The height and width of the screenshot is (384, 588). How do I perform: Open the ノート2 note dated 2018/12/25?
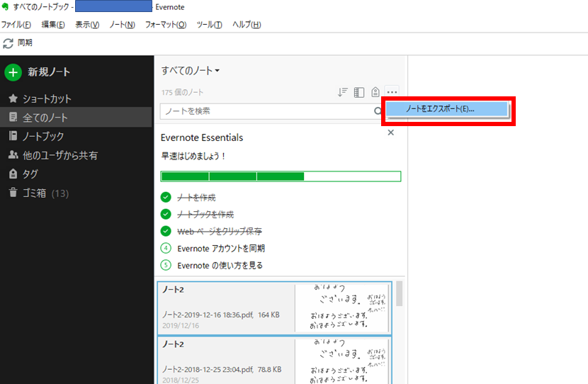click(x=274, y=361)
